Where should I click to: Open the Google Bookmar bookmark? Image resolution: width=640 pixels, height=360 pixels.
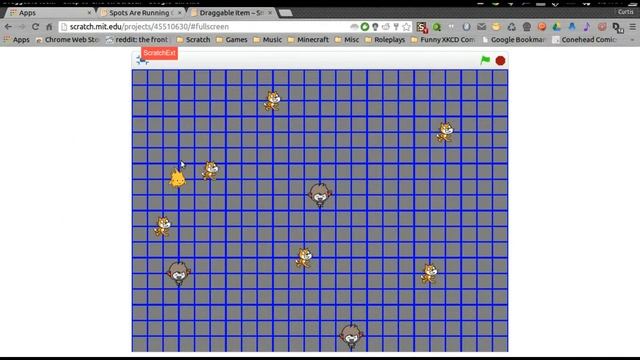click(x=513, y=40)
